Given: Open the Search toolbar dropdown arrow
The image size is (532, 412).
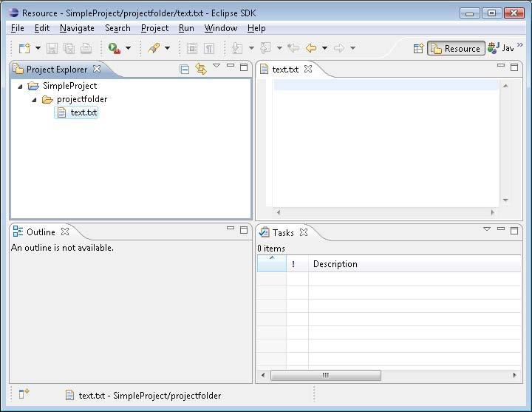Looking at the screenshot, I should (167, 48).
